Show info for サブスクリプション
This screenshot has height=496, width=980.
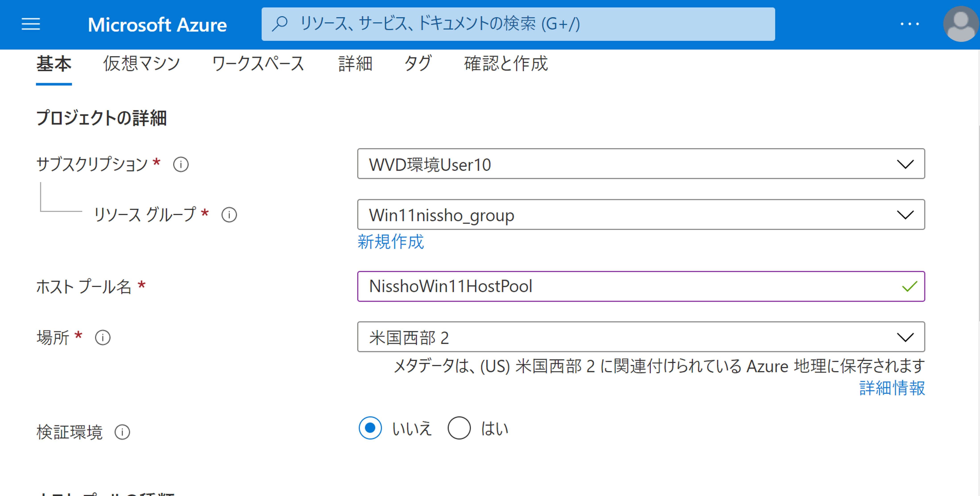coord(181,165)
